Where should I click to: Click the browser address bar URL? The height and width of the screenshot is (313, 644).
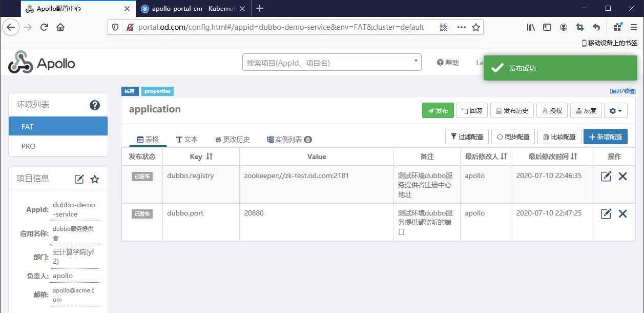(x=281, y=27)
